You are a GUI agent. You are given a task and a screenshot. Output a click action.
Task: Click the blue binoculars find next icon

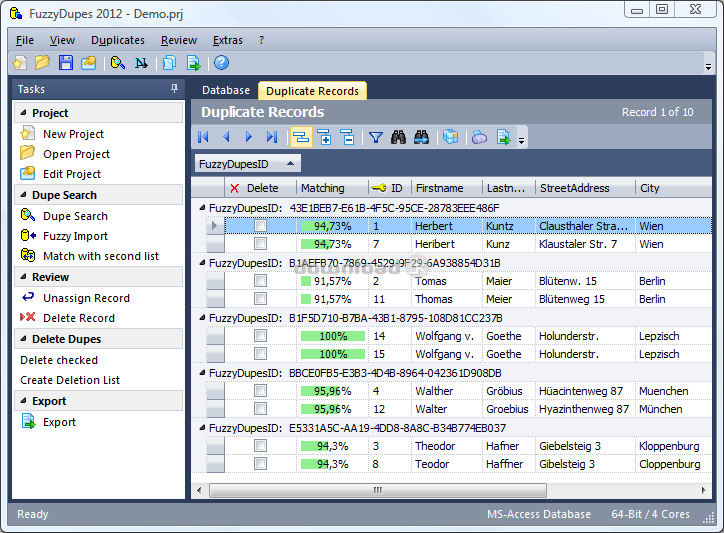(x=421, y=137)
